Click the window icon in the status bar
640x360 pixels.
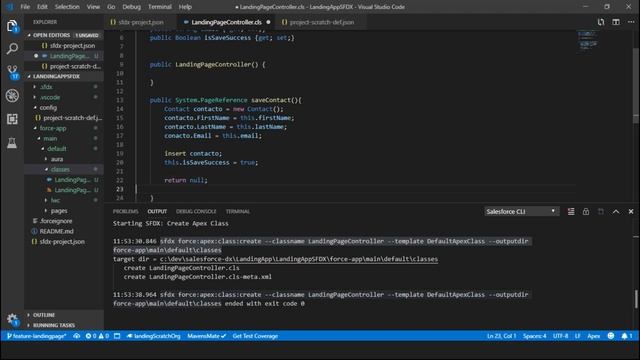117,336
